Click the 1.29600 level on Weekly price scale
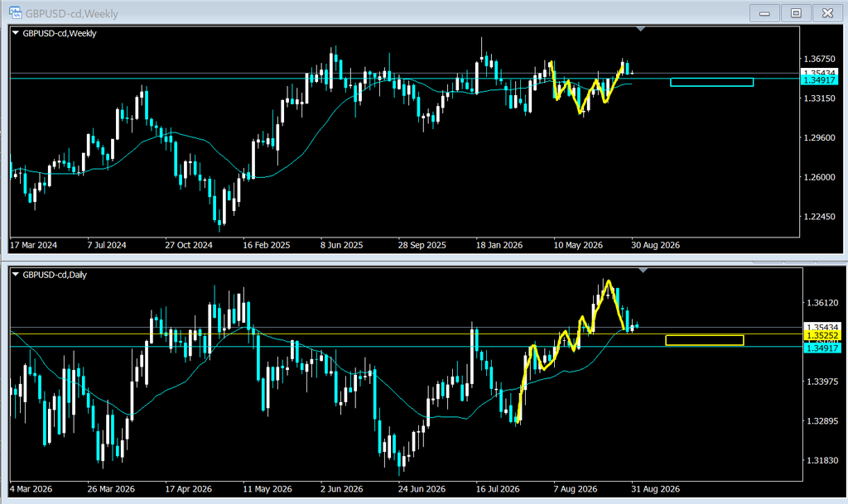This screenshot has width=848, height=504. click(x=819, y=137)
